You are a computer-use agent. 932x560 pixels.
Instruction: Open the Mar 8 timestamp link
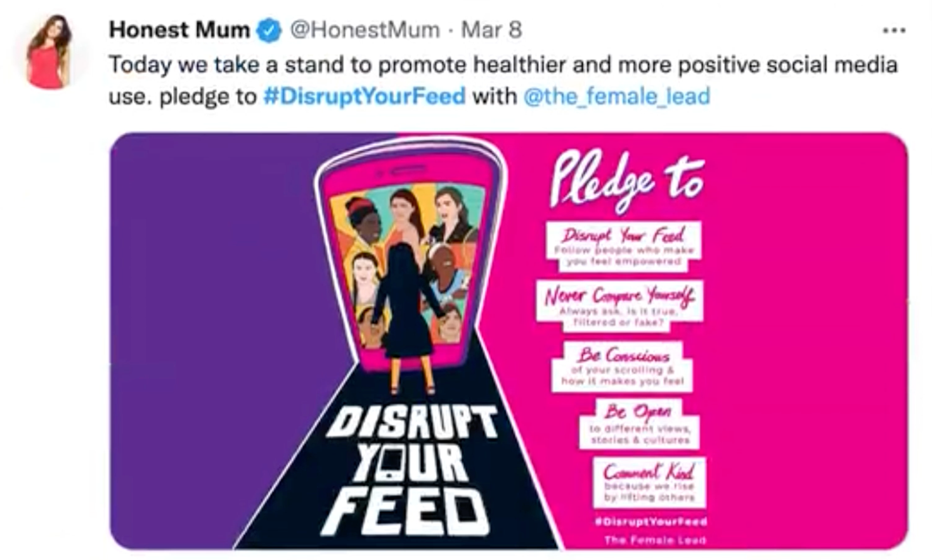491,30
